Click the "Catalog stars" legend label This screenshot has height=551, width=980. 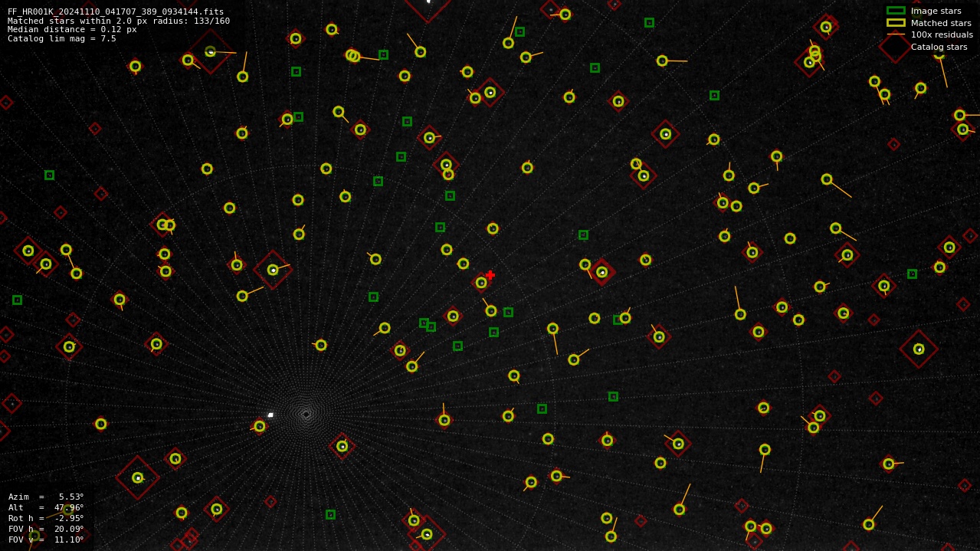click(x=939, y=47)
